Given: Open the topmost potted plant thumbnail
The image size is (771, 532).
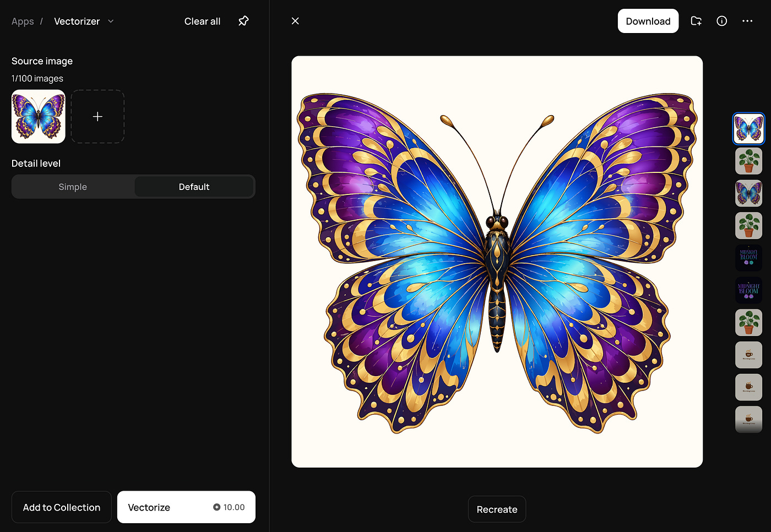Looking at the screenshot, I should tap(749, 161).
